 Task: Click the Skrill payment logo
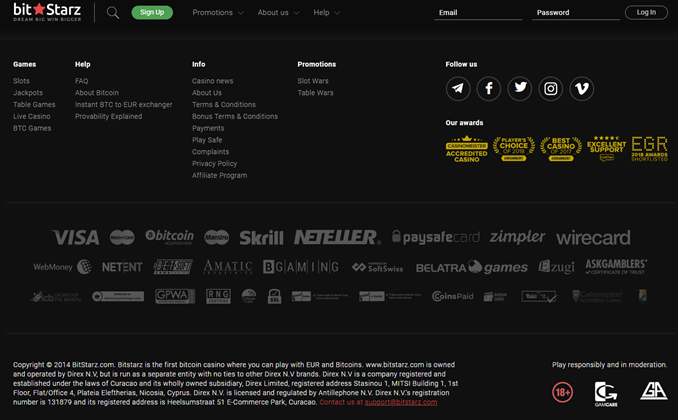(x=262, y=237)
